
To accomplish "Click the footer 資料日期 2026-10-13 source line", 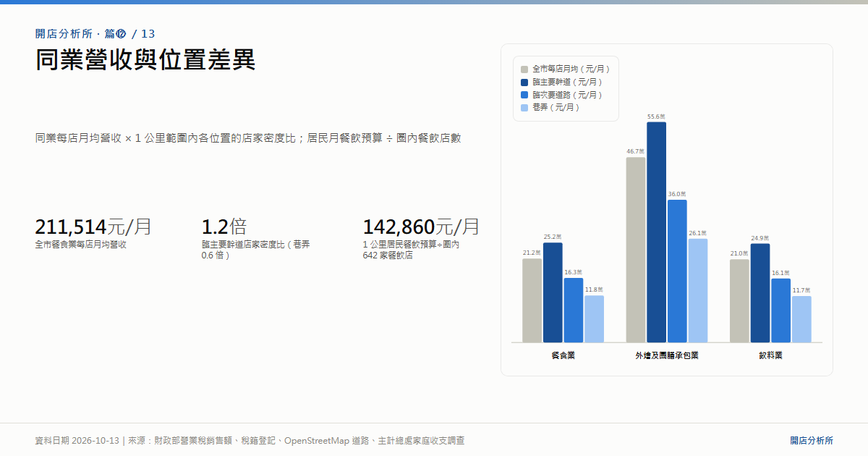I will point(250,440).
